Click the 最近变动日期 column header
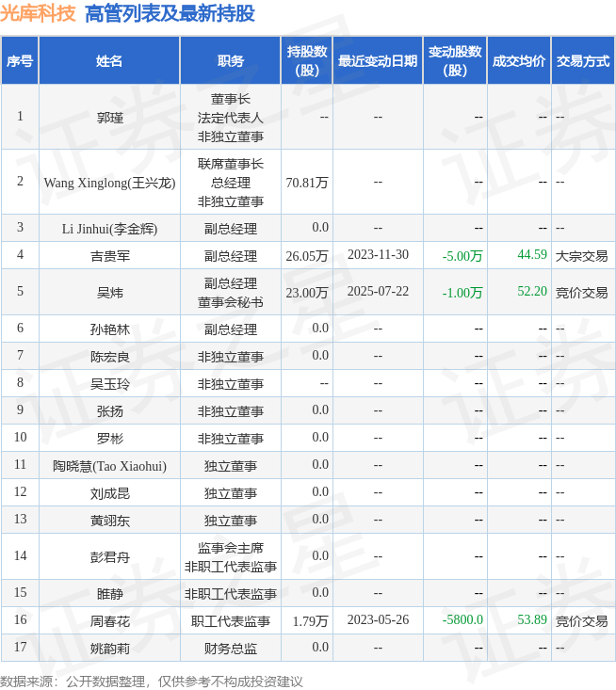This screenshot has height=690, width=616. 378,61
